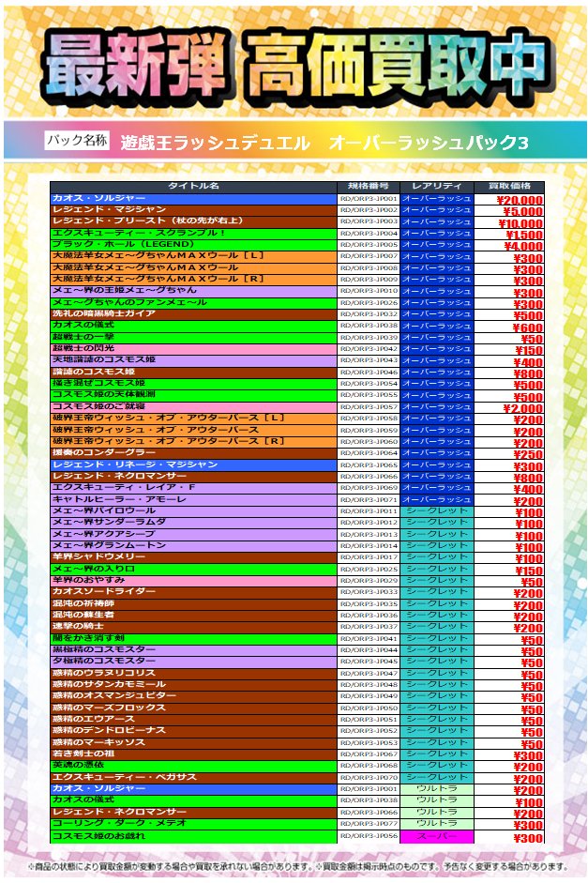The image size is (588, 883).
Task: Click the magenta 'スーパー' rarity cell
Action: (437, 837)
